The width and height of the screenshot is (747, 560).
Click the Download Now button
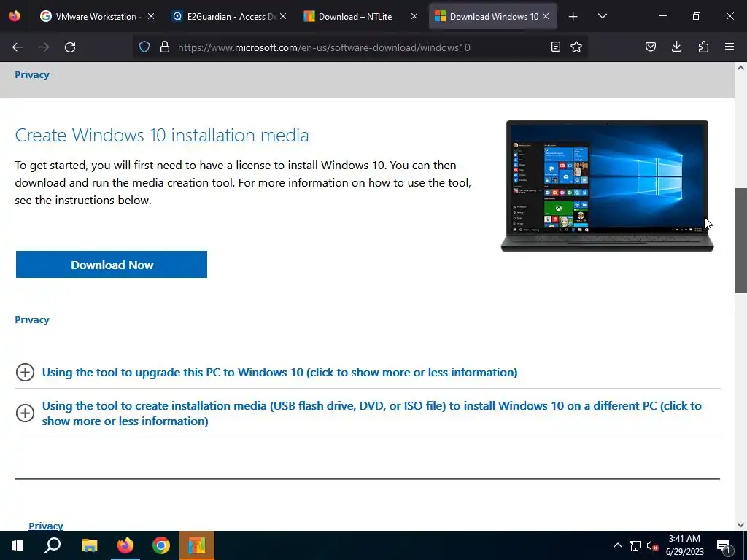pos(112,264)
